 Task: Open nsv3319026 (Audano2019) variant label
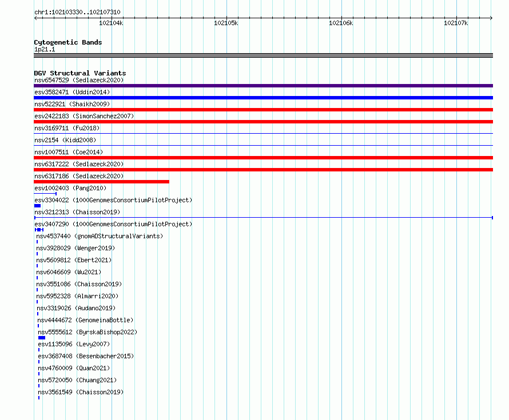(x=76, y=308)
